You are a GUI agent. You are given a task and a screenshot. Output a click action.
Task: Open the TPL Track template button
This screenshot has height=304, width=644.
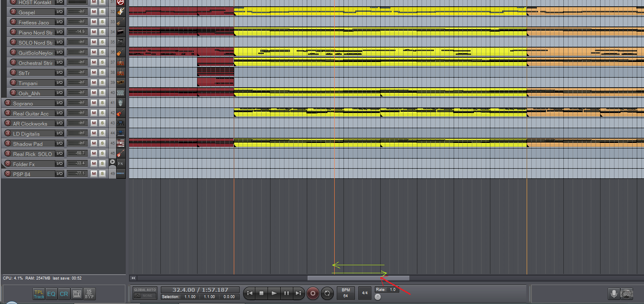(39, 294)
